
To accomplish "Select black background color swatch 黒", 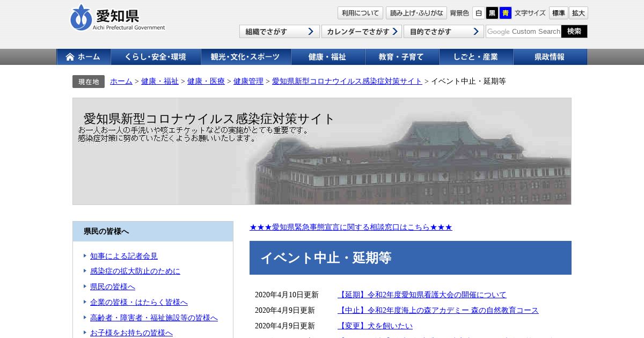I will click(492, 13).
